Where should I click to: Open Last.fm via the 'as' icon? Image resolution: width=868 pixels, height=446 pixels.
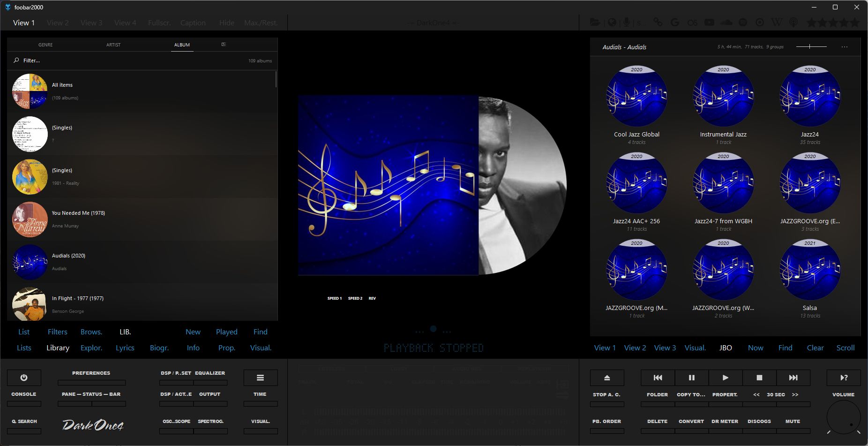[692, 23]
